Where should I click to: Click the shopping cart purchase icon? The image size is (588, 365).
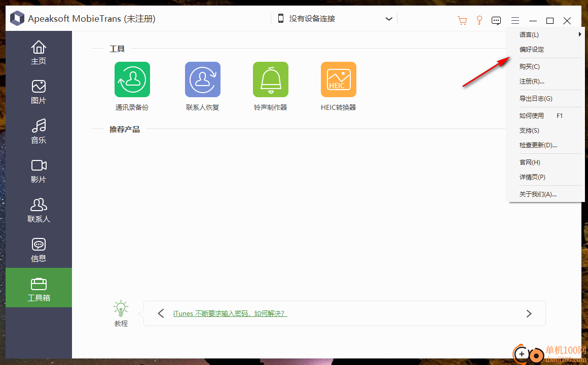coord(462,21)
